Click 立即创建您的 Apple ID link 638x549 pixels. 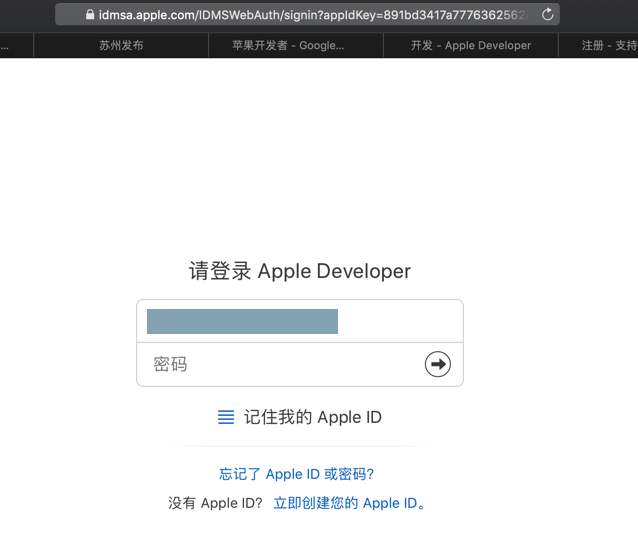click(350, 503)
